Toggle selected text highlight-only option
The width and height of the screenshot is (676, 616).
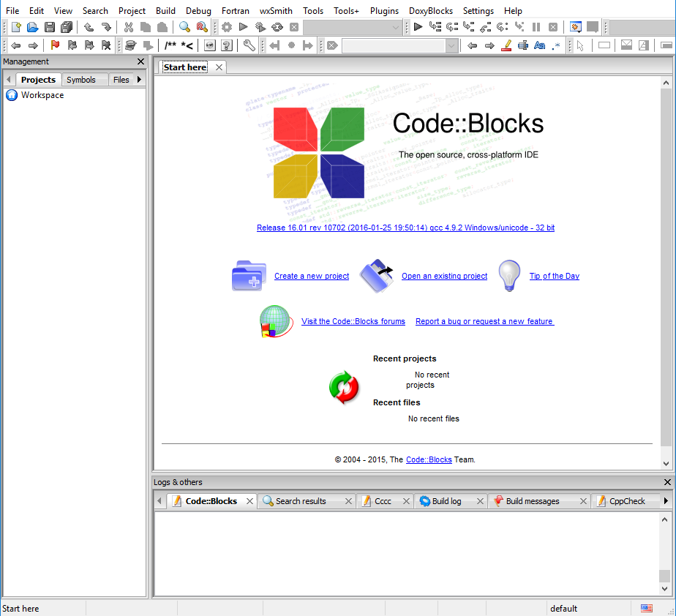(x=523, y=45)
